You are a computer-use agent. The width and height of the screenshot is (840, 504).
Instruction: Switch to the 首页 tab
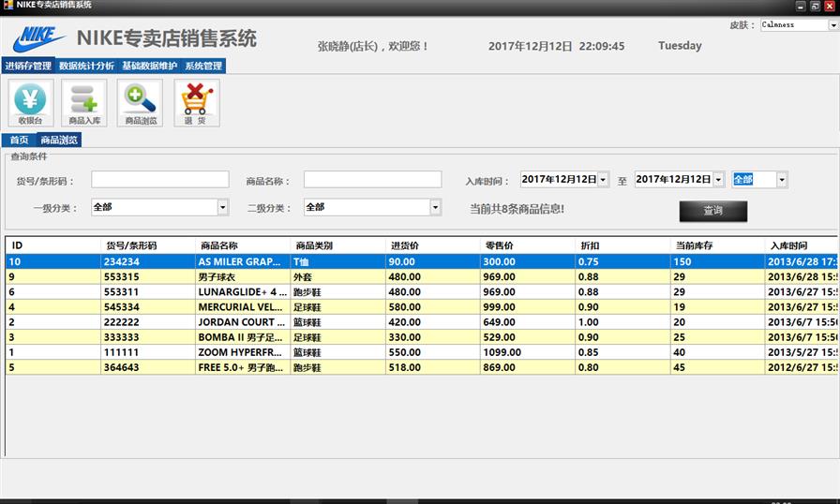coord(20,141)
